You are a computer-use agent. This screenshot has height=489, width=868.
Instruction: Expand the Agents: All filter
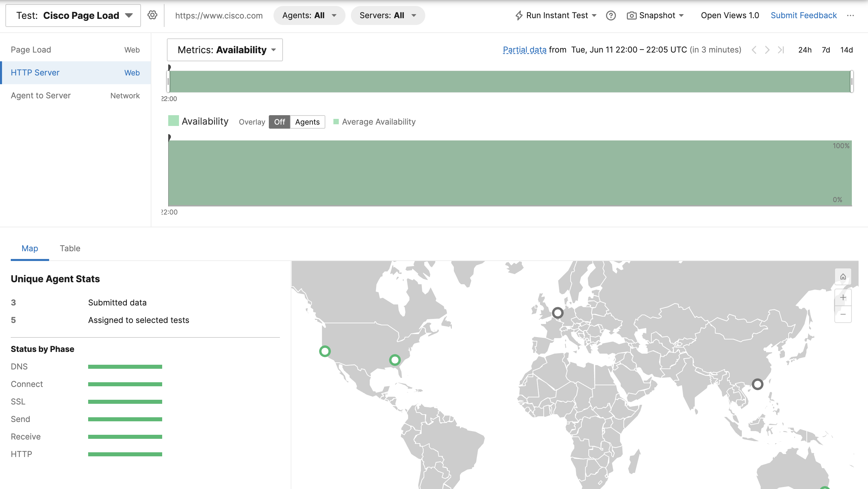click(x=309, y=15)
